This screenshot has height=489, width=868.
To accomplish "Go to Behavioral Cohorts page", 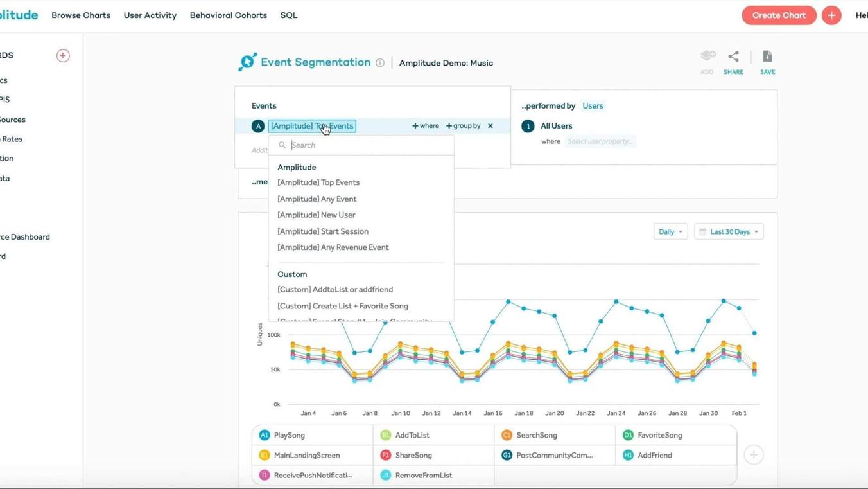I will [229, 15].
